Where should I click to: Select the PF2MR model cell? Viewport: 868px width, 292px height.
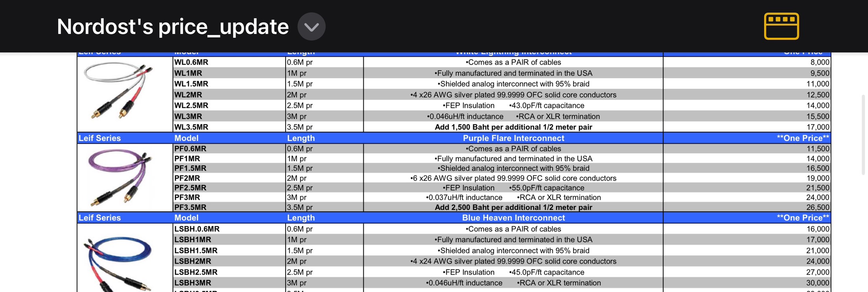229,178
